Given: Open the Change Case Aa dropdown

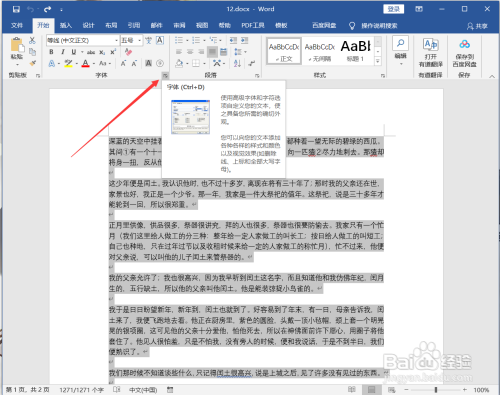Looking at the screenshot, I should pos(105,63).
